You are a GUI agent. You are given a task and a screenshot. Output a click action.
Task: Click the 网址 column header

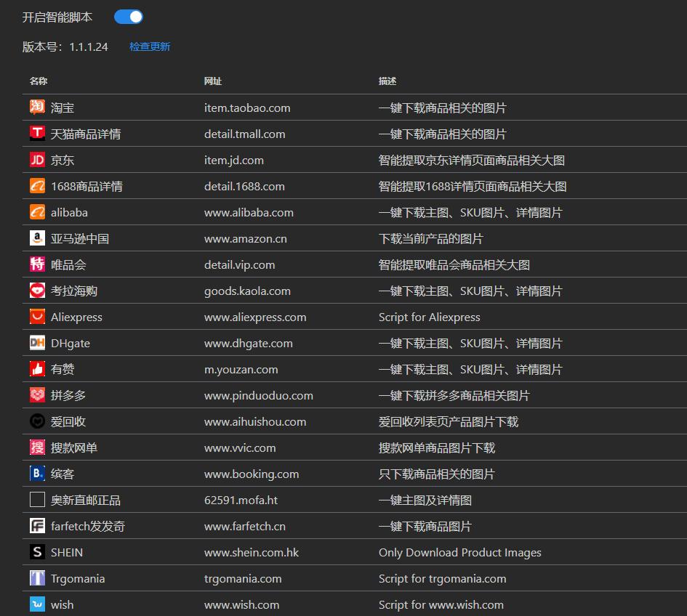pyautogui.click(x=213, y=81)
